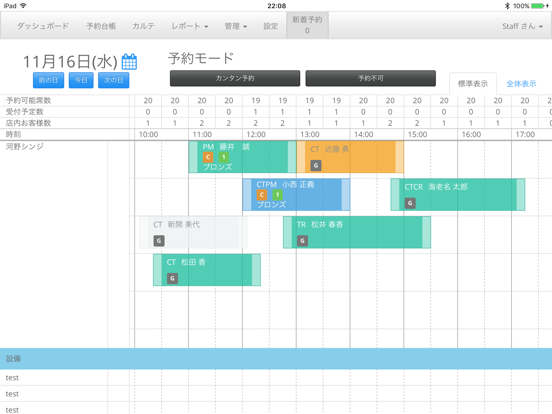The image size is (552, 414).
Task: Switch to 標準表示 tab
Action: pos(473,84)
